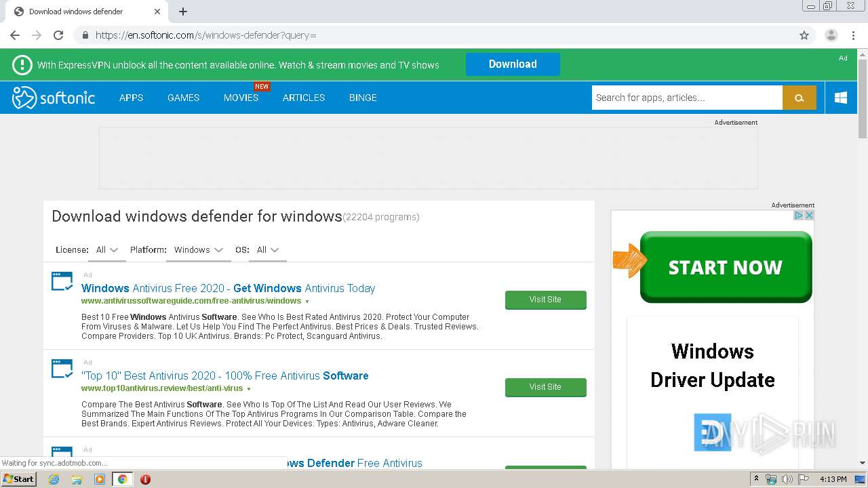Show hidden tray icons arrow
868x488 pixels.
[756, 479]
